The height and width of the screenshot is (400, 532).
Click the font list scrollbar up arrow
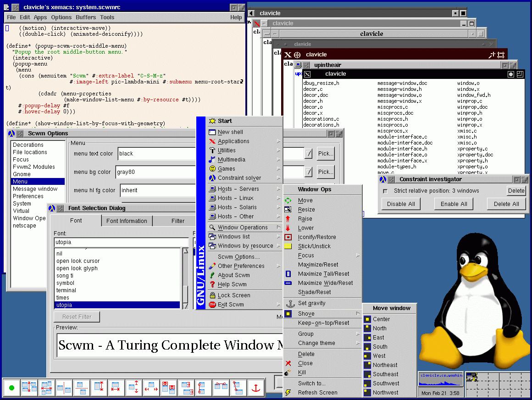point(186,251)
